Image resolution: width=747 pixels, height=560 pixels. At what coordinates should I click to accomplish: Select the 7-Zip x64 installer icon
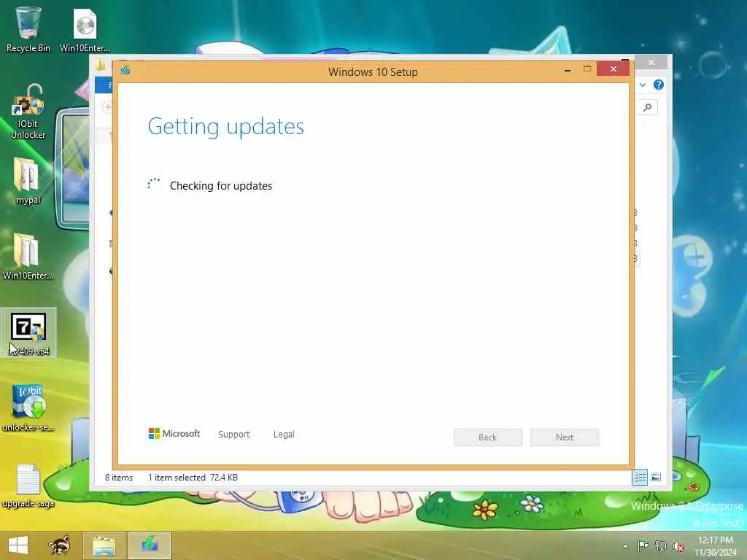(x=28, y=332)
